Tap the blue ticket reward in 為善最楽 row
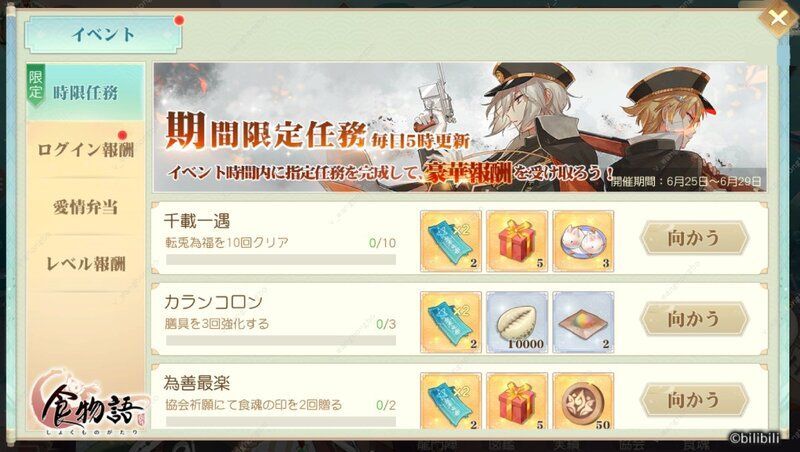 [451, 401]
